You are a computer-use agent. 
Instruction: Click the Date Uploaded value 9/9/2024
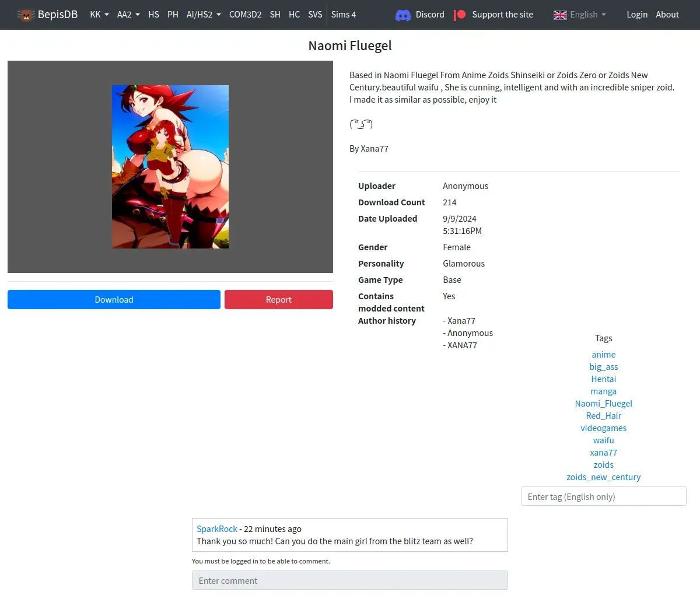point(460,219)
